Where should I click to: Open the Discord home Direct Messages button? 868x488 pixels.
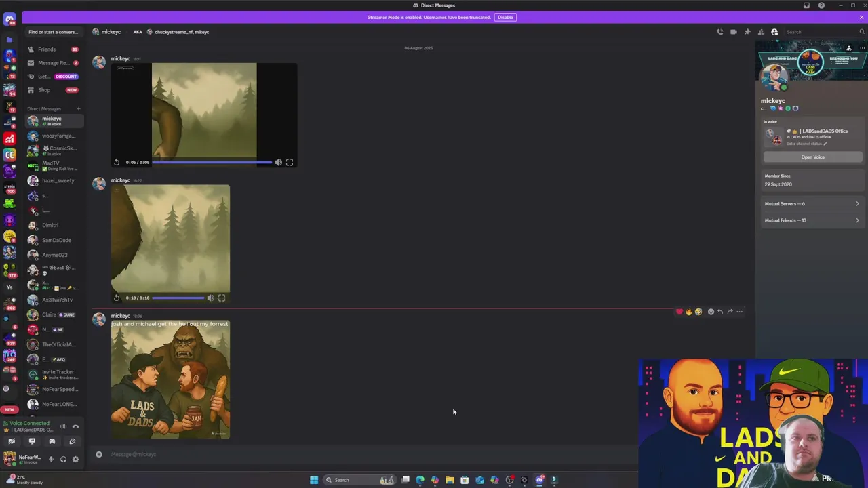[x=9, y=20]
